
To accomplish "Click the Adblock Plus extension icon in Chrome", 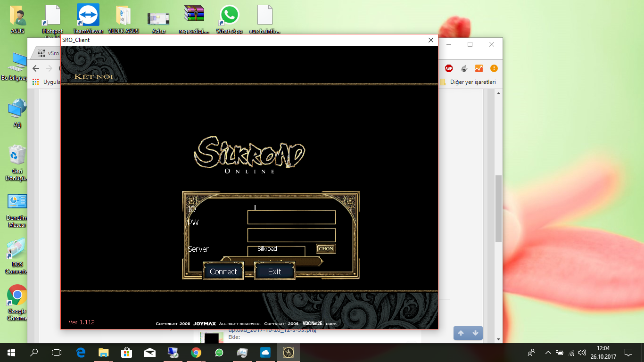I will [449, 68].
